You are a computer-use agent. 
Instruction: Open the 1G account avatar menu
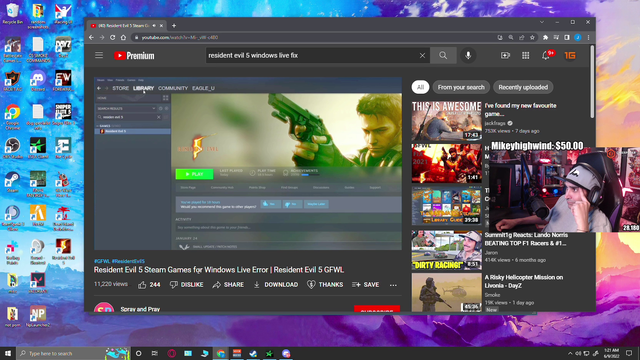(570, 56)
